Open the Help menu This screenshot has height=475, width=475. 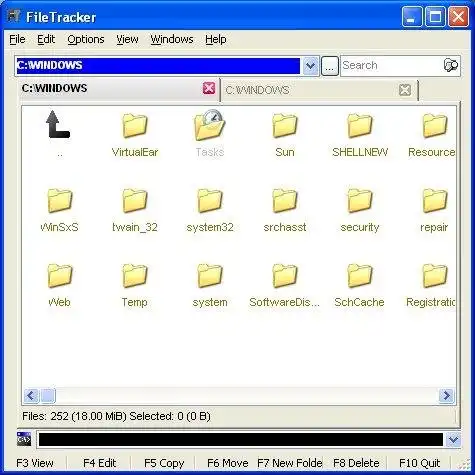click(216, 39)
